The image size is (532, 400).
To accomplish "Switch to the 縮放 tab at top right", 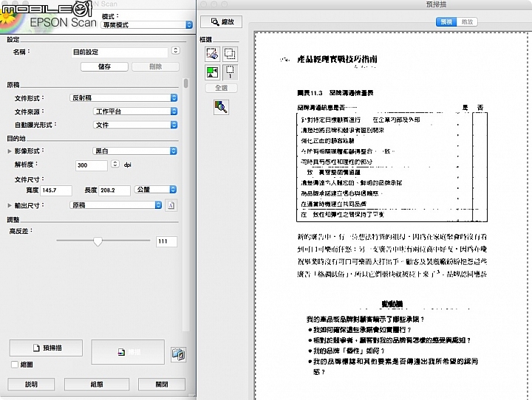I will pos(467,22).
